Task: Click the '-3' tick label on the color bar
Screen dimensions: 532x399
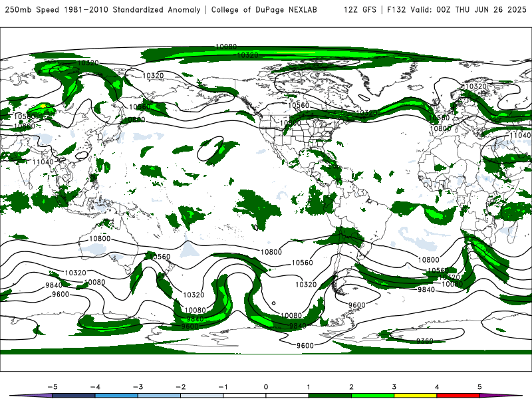Action: coord(138,387)
